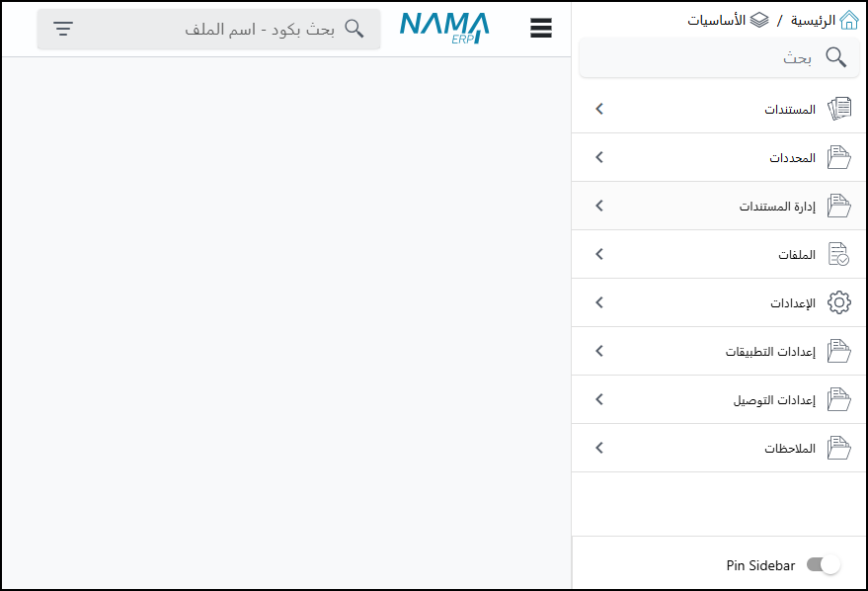Click the layers icon beside الأساسيات

coord(759,20)
